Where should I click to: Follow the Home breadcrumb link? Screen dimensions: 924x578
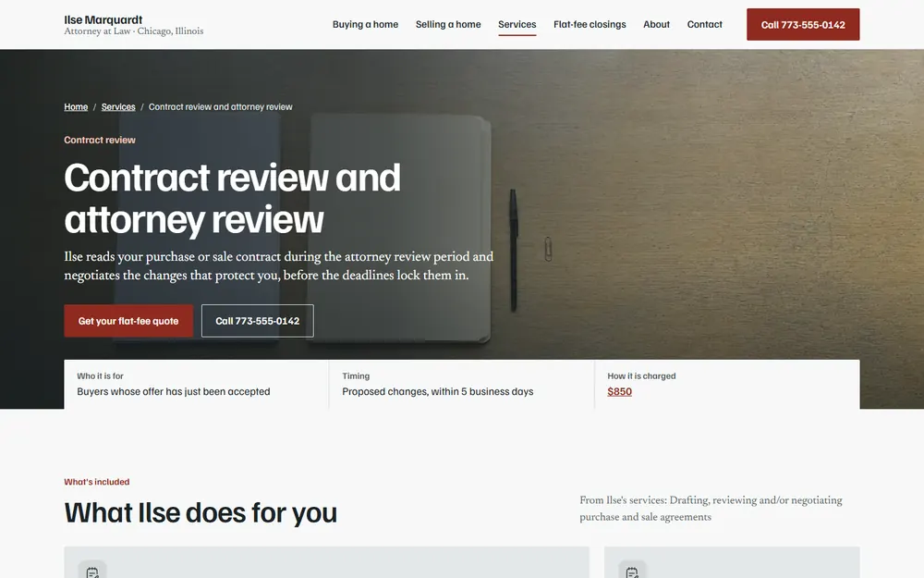(76, 106)
